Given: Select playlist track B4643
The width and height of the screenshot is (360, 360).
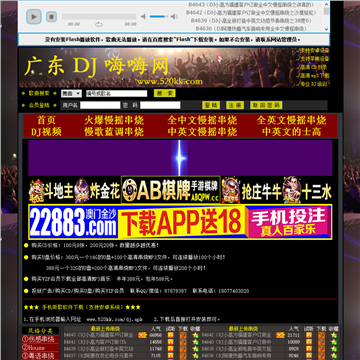Looking at the screenshot, I should pos(251,5).
